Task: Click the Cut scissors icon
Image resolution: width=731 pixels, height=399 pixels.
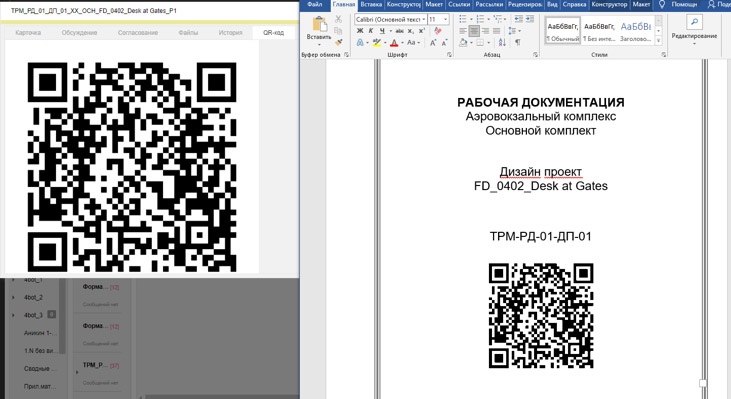Action: point(338,19)
